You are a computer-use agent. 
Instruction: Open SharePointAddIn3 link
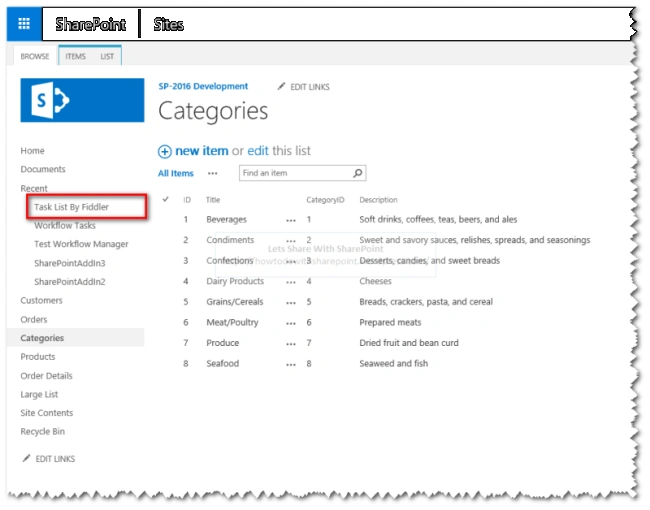(x=70, y=263)
